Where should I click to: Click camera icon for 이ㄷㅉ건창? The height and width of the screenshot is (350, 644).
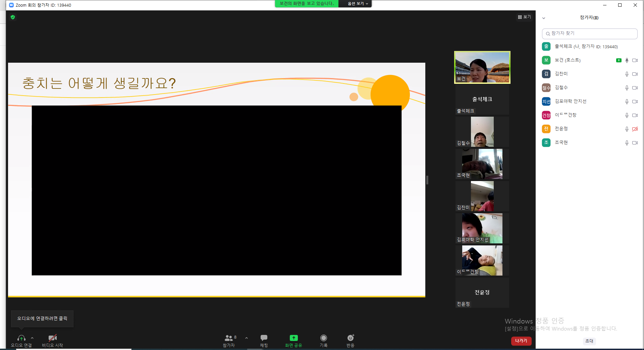point(635,115)
